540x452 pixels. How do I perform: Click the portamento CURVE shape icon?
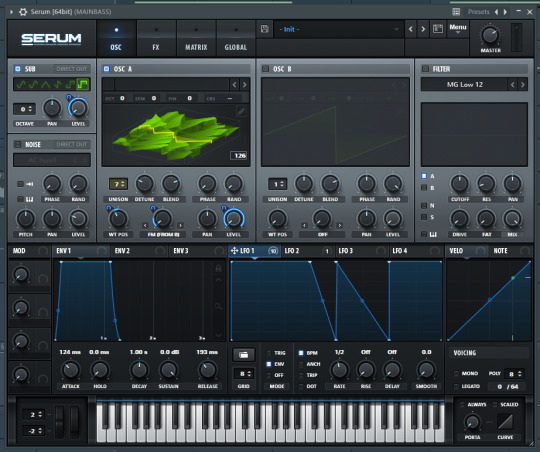[505, 421]
